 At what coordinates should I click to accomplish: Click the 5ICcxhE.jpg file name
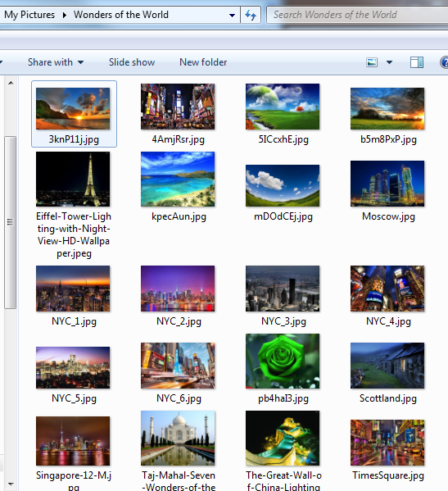pos(283,139)
